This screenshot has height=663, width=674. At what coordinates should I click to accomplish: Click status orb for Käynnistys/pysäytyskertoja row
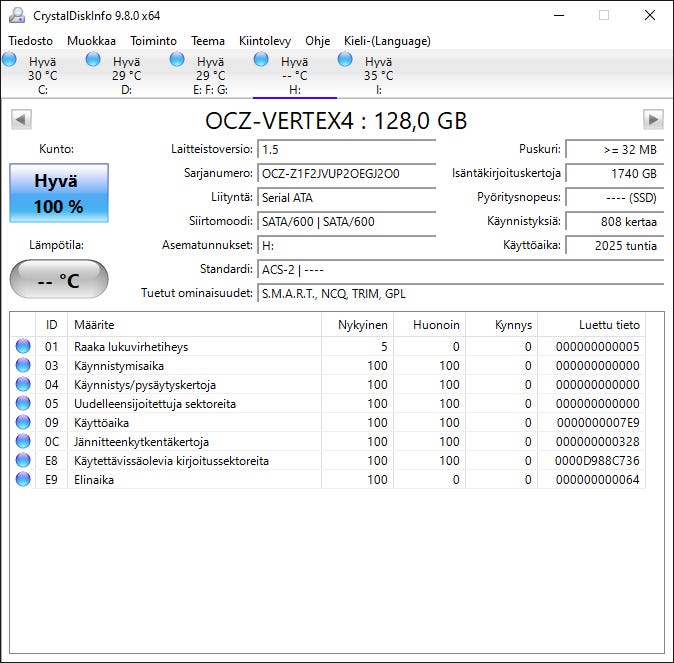click(23, 384)
